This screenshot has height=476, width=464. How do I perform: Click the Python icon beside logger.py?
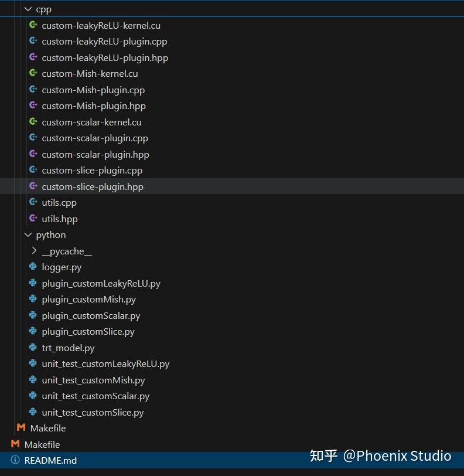point(33,267)
